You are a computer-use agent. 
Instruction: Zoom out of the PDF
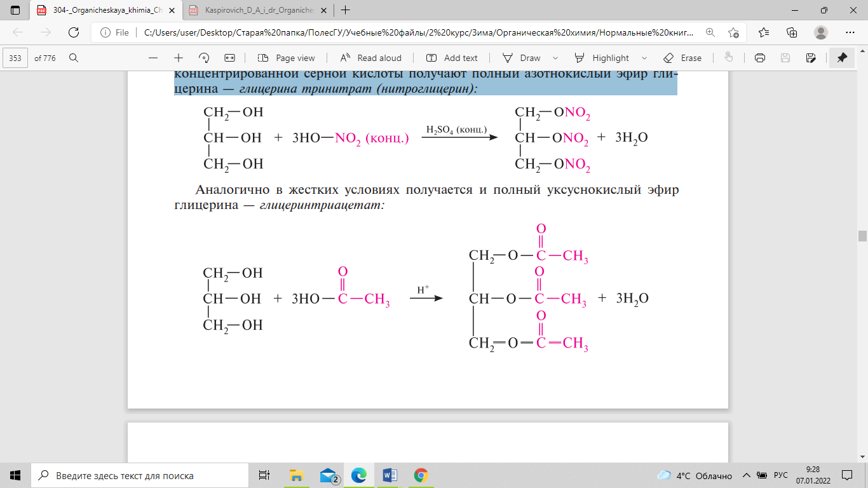point(153,58)
